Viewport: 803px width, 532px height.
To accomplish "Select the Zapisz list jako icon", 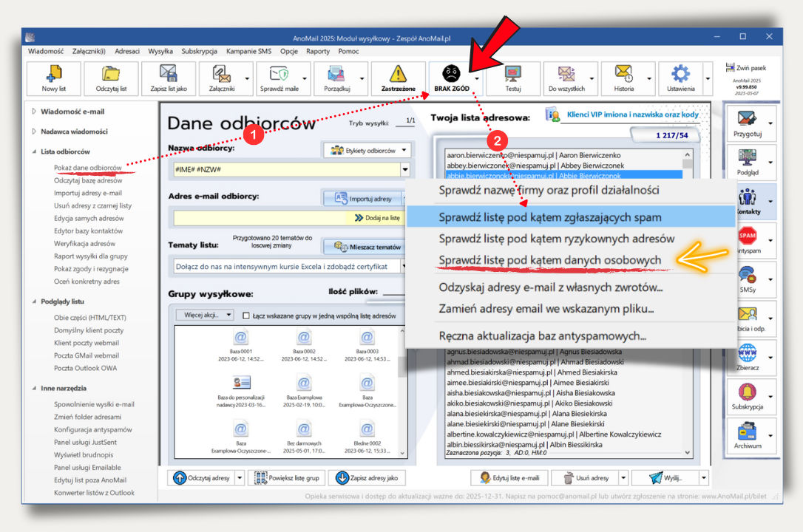I will [168, 74].
